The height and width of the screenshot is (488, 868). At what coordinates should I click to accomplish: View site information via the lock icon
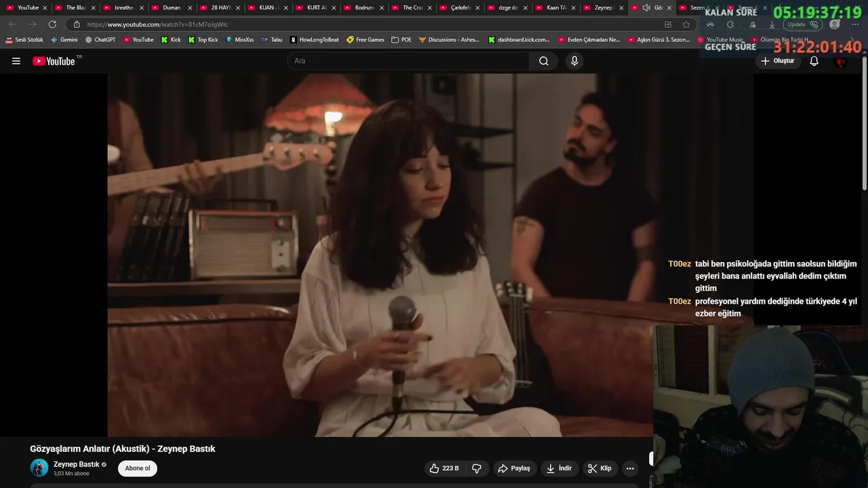click(x=77, y=24)
